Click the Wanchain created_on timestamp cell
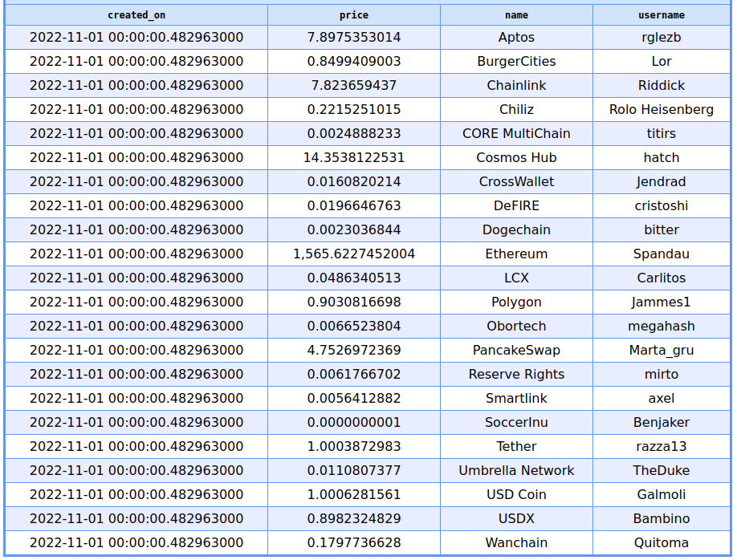This screenshot has width=737, height=560. coord(136,543)
